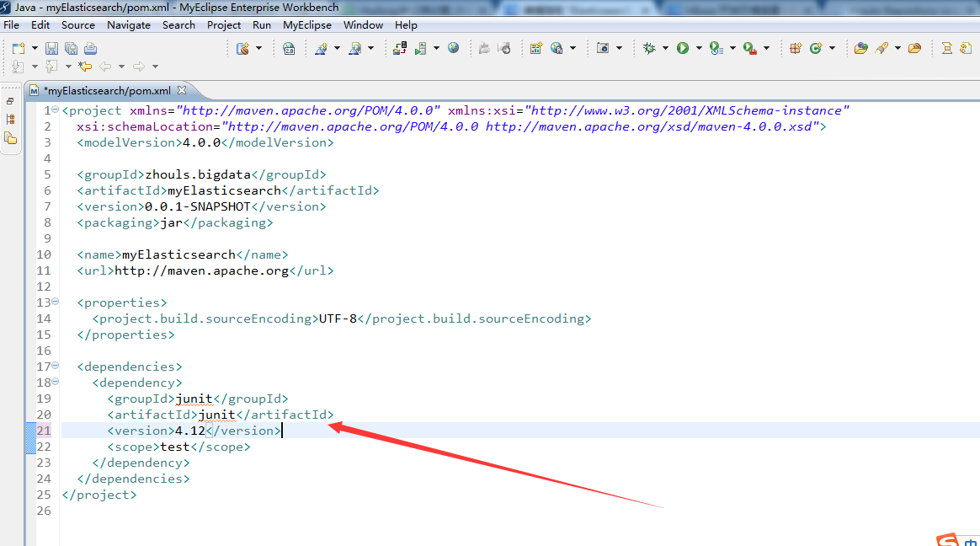
Task: Click the version 0.0.1-SNAPSHOT on line 7
Action: click(198, 206)
